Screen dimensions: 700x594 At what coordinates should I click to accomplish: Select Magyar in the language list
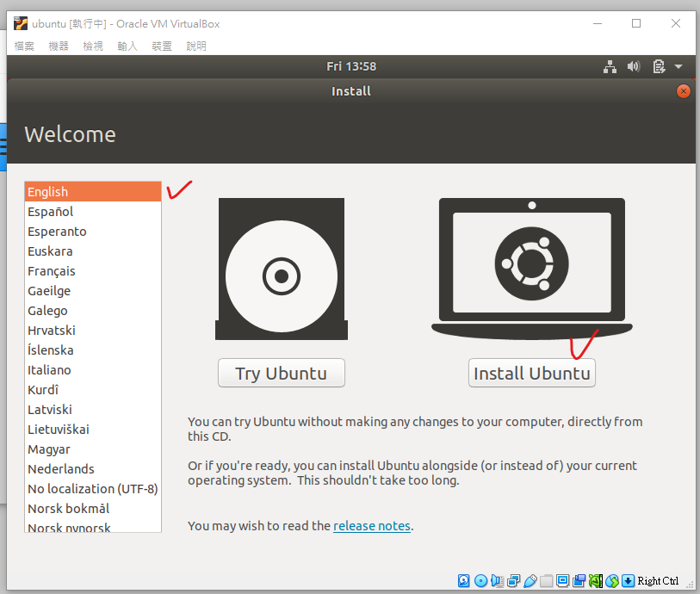click(93, 449)
